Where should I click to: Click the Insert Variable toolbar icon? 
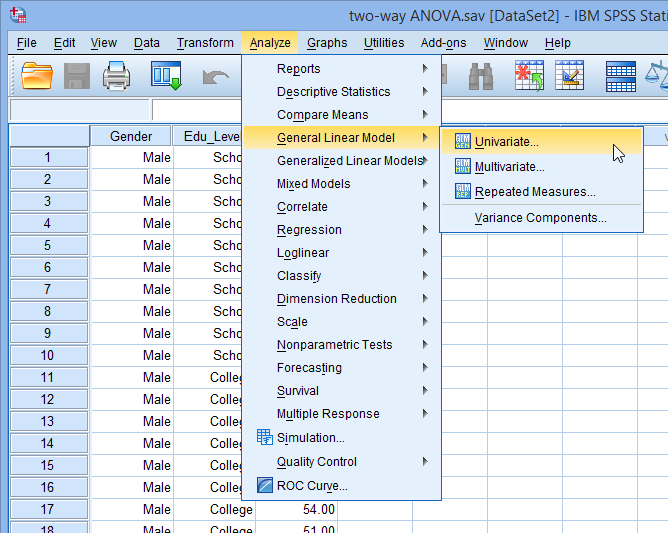pos(570,75)
